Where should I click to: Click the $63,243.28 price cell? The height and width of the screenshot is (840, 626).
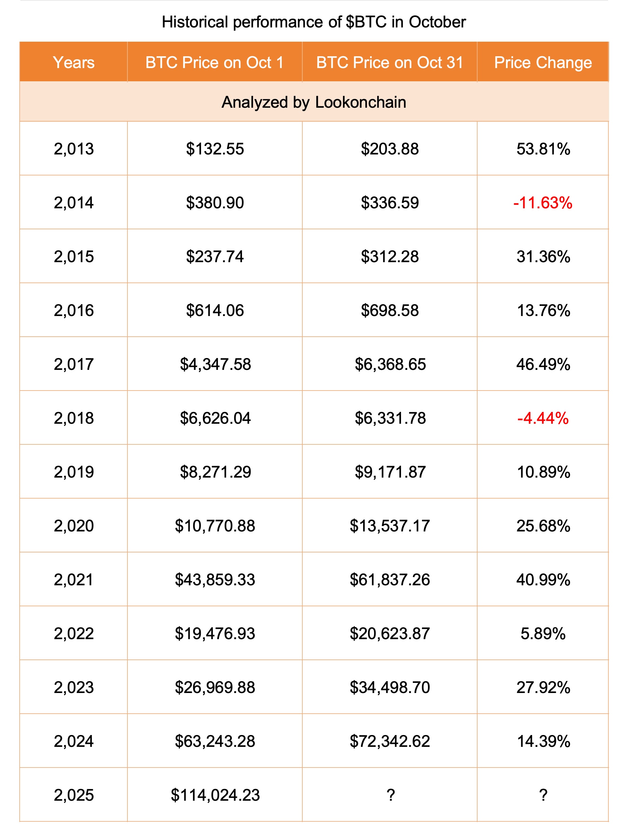215,741
